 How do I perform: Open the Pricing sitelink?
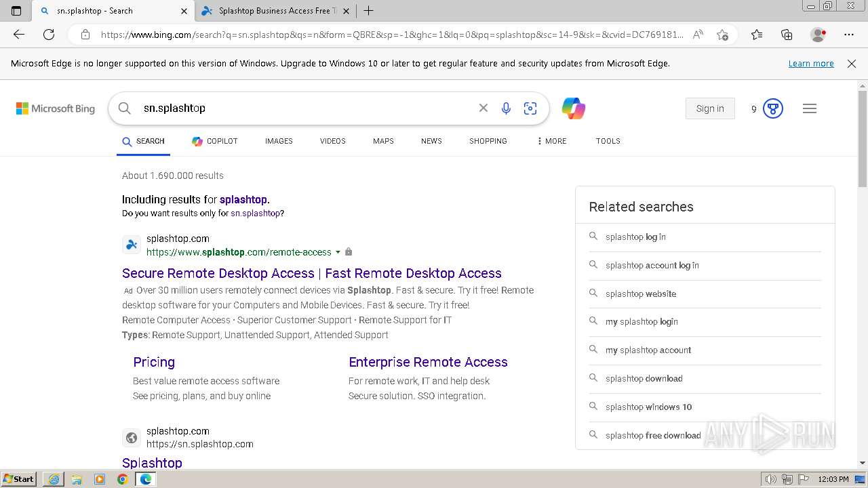click(154, 362)
